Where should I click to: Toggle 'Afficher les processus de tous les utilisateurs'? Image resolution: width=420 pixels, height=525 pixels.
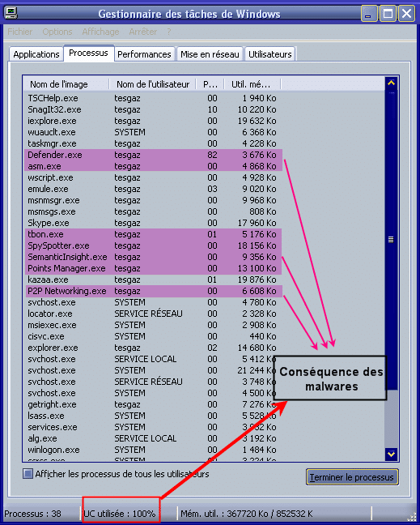28,474
